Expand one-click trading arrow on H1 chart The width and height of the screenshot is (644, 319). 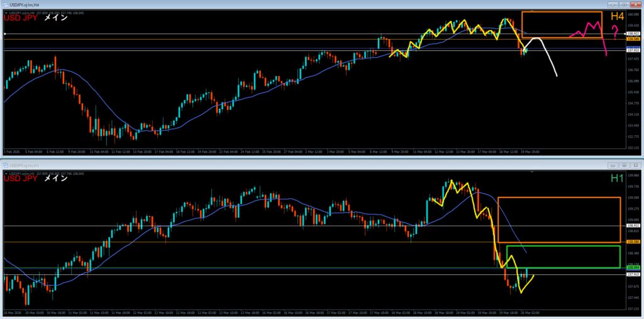tap(7, 172)
